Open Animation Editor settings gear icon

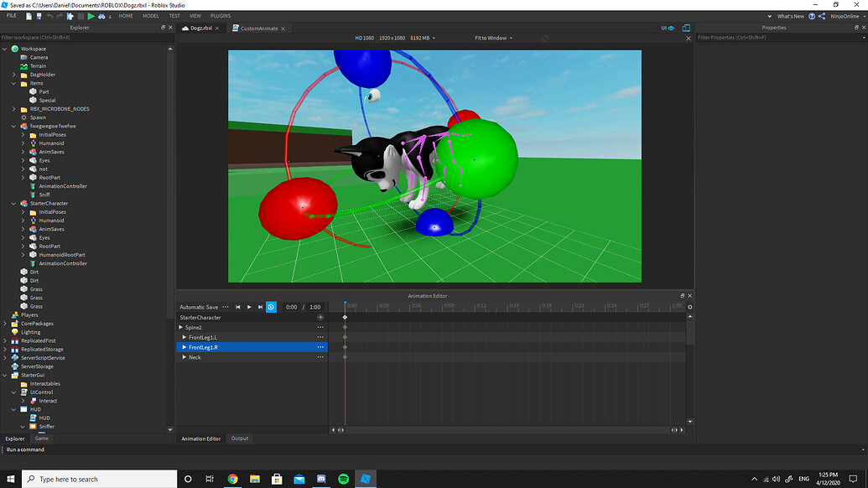(x=689, y=307)
